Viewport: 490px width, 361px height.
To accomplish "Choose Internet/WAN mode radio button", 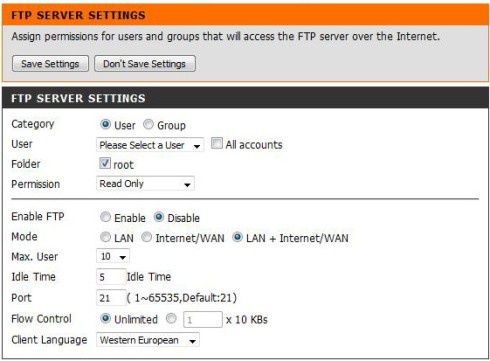I will [146, 237].
